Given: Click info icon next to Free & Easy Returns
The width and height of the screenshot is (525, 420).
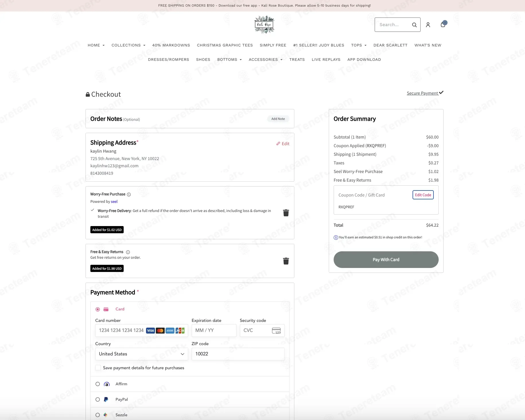Looking at the screenshot, I should (x=128, y=252).
